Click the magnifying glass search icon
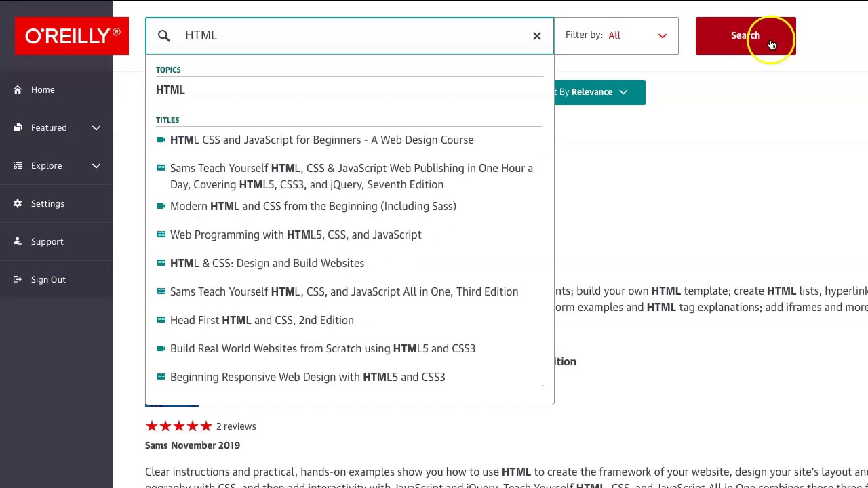The width and height of the screenshot is (868, 488). 164,35
